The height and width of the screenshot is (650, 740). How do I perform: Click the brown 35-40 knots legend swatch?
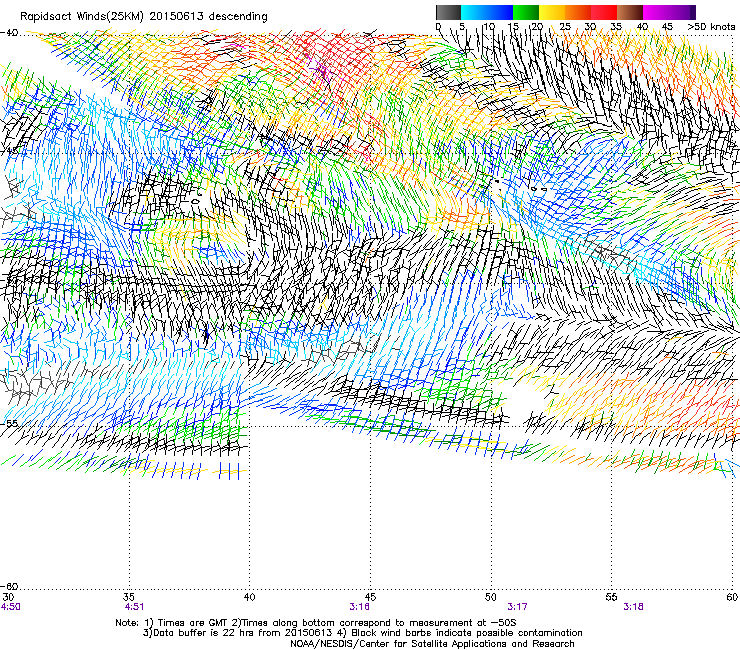630,12
